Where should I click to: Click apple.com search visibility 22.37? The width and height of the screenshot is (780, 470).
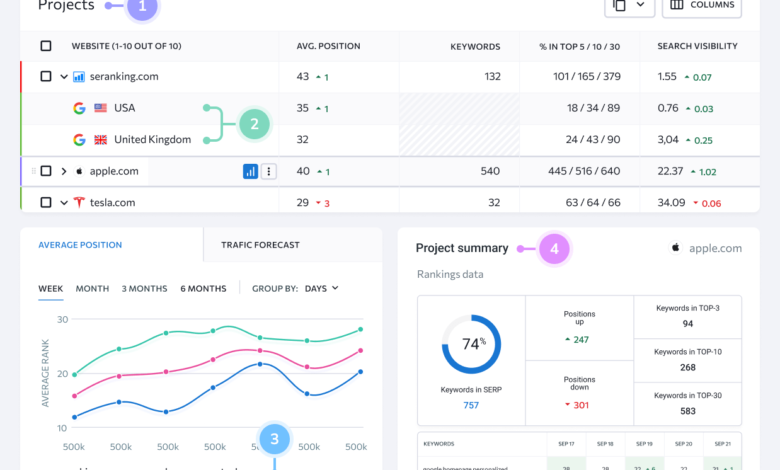670,171
